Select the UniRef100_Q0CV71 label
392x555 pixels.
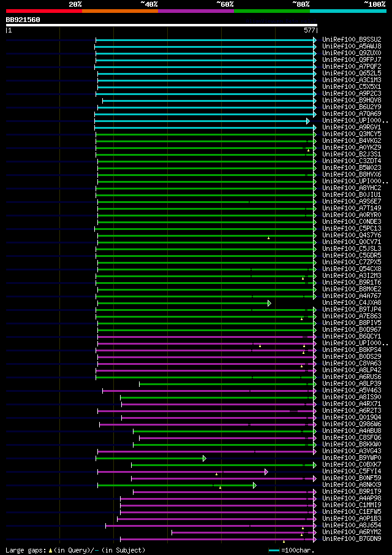[352, 242]
